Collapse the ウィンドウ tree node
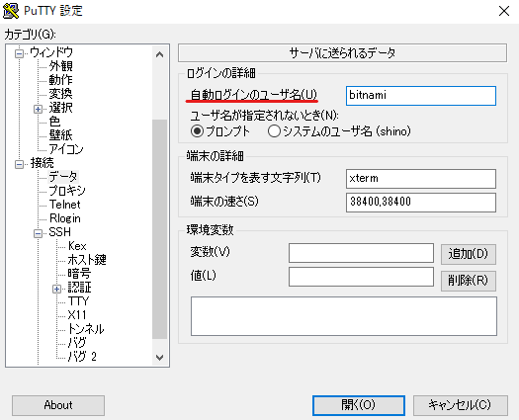Viewport: 519px width, 420px height. tap(20, 53)
